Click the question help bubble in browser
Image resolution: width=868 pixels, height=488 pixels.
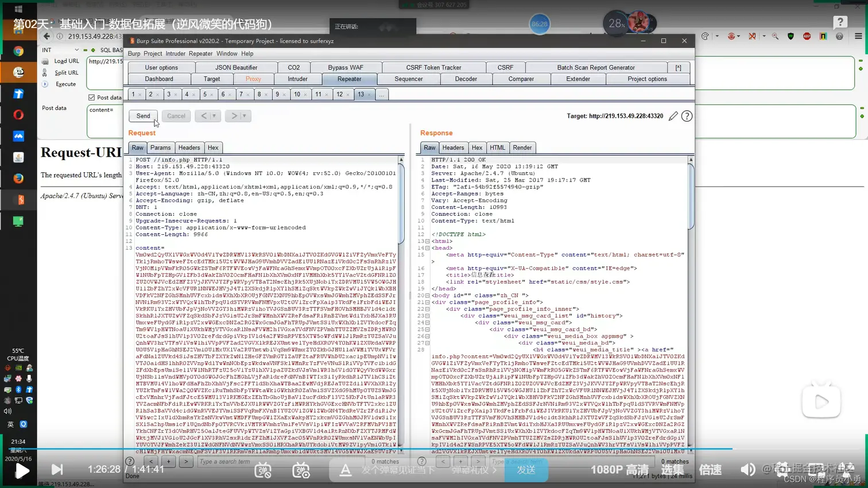840,22
